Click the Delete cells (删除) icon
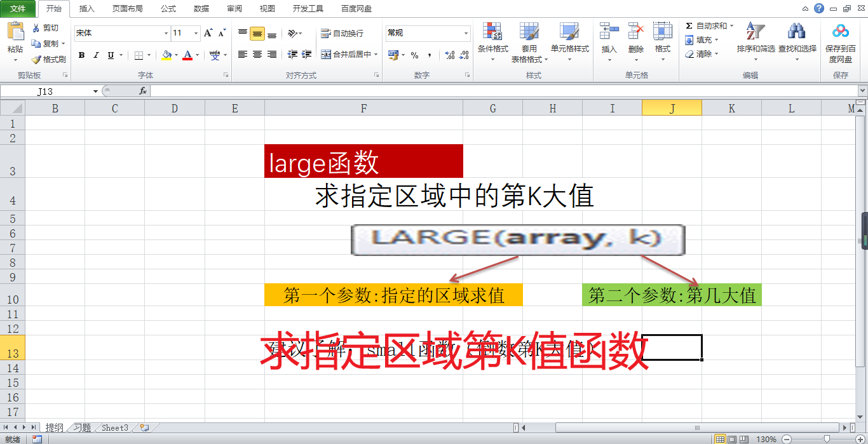 coord(636,30)
